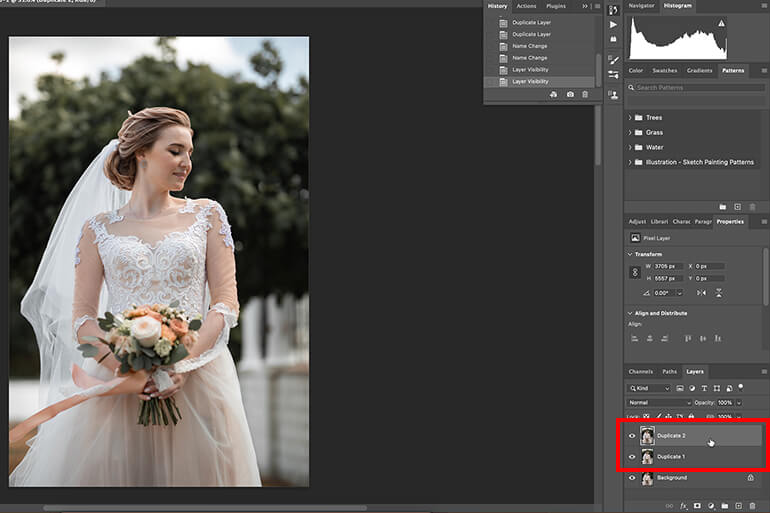Switch to the Actions tab
The width and height of the screenshot is (770, 513).
pyautogui.click(x=526, y=6)
